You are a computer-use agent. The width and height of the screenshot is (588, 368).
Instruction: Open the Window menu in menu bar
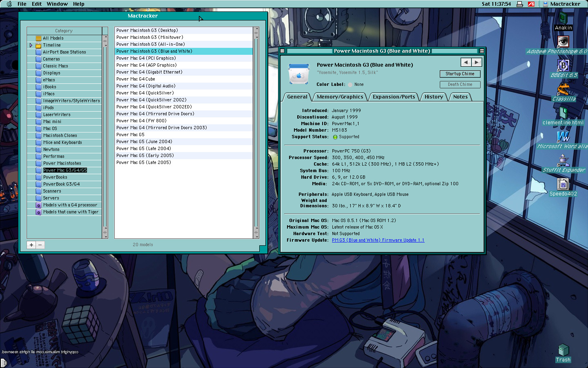point(57,4)
